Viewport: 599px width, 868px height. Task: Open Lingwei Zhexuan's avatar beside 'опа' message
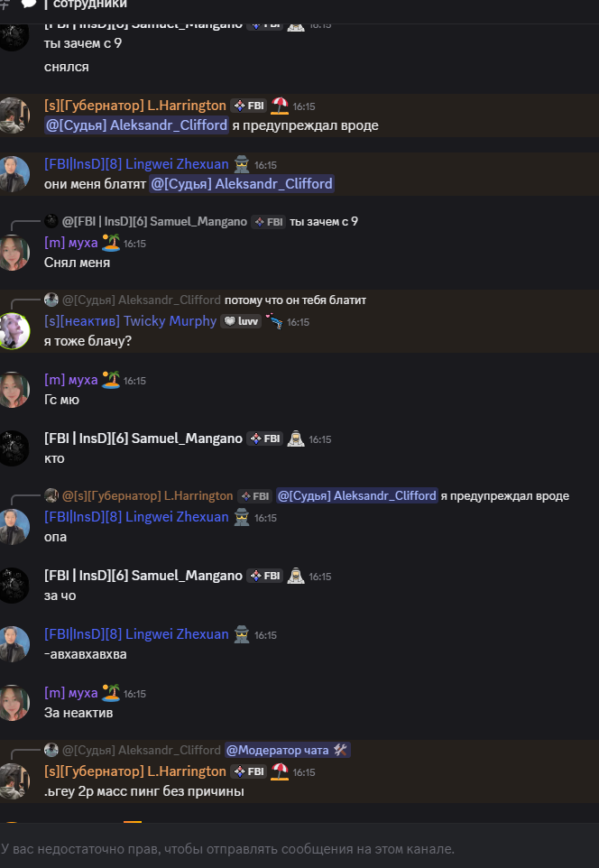tap(14, 527)
